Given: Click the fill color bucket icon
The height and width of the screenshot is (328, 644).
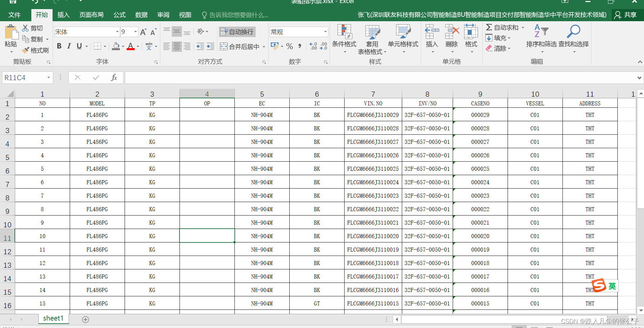Looking at the screenshot, I should (x=116, y=46).
